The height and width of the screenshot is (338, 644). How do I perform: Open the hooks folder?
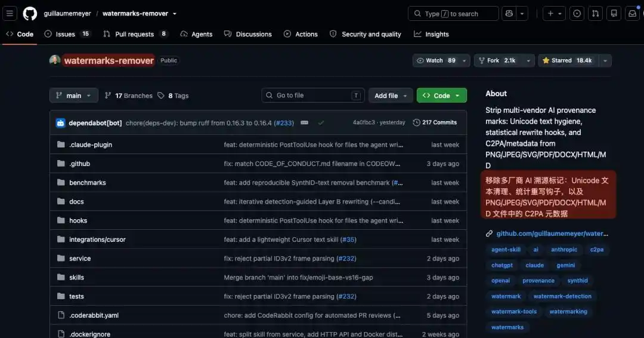pyautogui.click(x=78, y=220)
